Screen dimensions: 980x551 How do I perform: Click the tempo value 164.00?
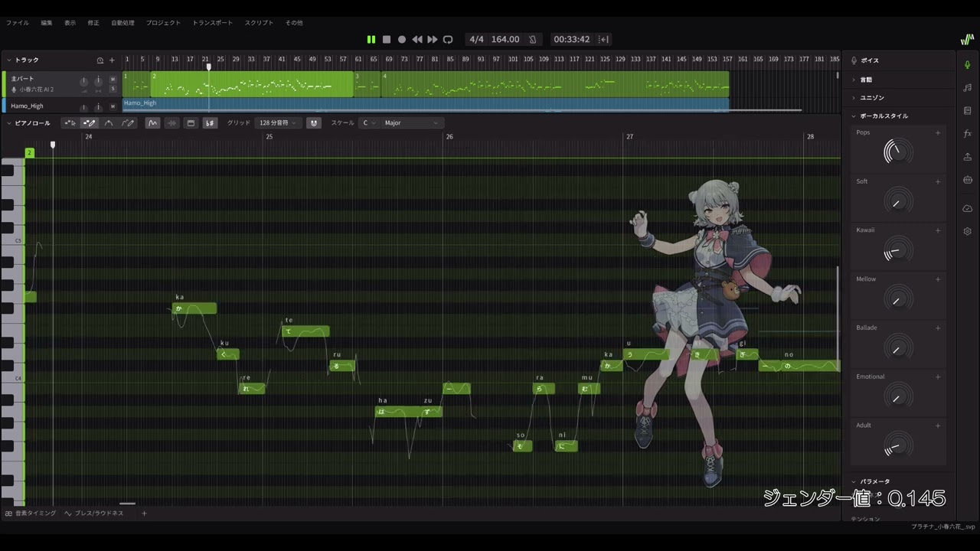point(505,39)
